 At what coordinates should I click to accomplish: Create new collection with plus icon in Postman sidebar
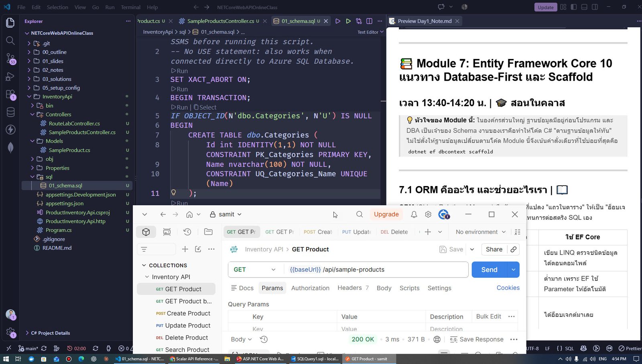click(185, 249)
